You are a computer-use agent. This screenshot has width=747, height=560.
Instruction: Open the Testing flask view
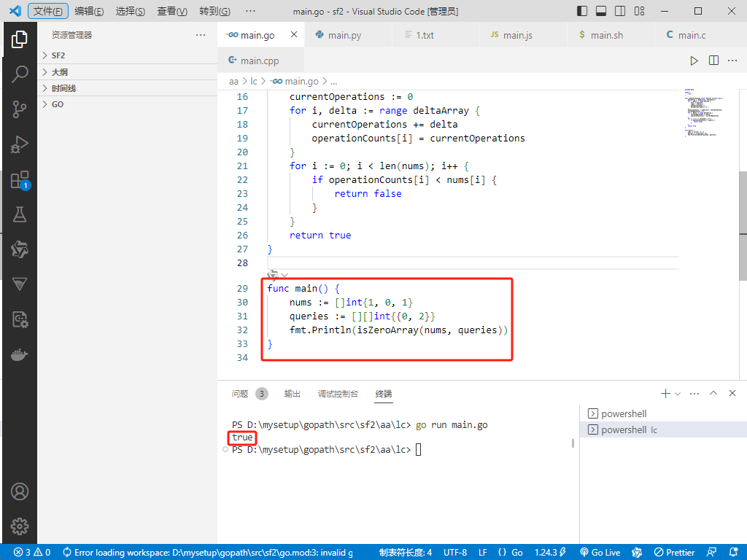(x=20, y=215)
